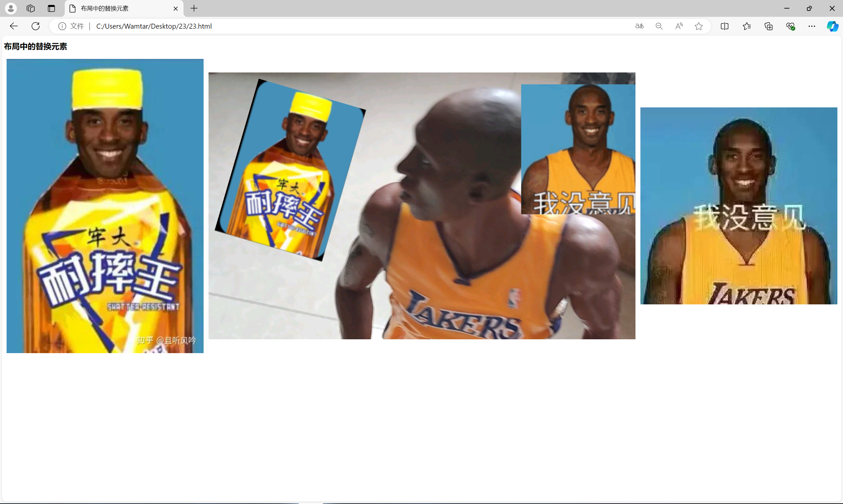Open the Copilot sidebar icon
Image resolution: width=843 pixels, height=504 pixels.
(832, 26)
